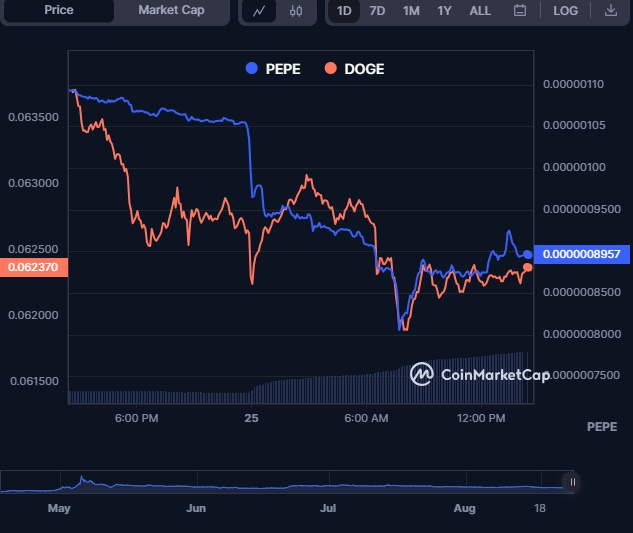This screenshot has width=633, height=533.
Task: Click the 12:00 PM axis label
Action: [x=481, y=418]
